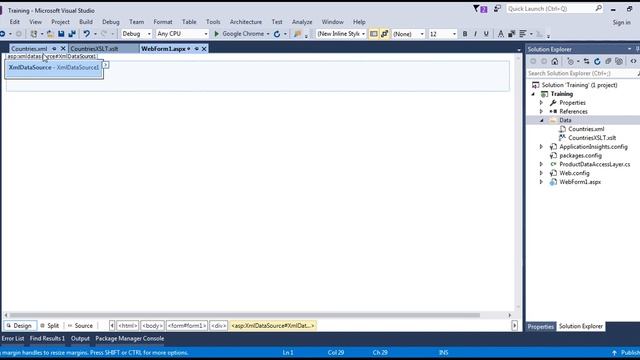
Task: Open the Google Chrome browser dropdown arrow
Action: click(268, 34)
